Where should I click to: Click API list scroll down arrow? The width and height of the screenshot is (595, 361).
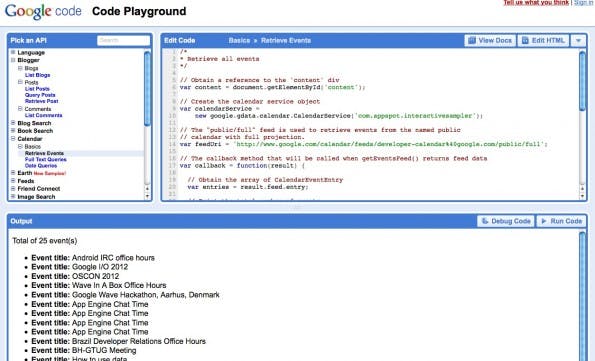point(147,196)
